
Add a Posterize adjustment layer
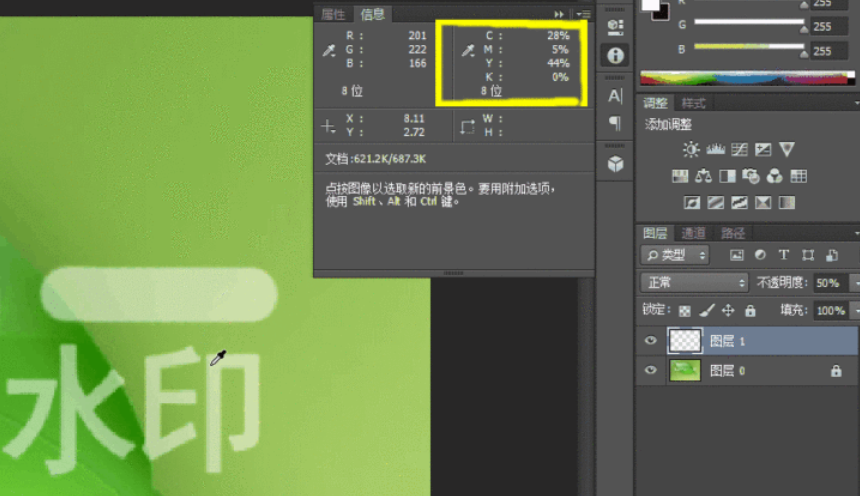(x=715, y=202)
